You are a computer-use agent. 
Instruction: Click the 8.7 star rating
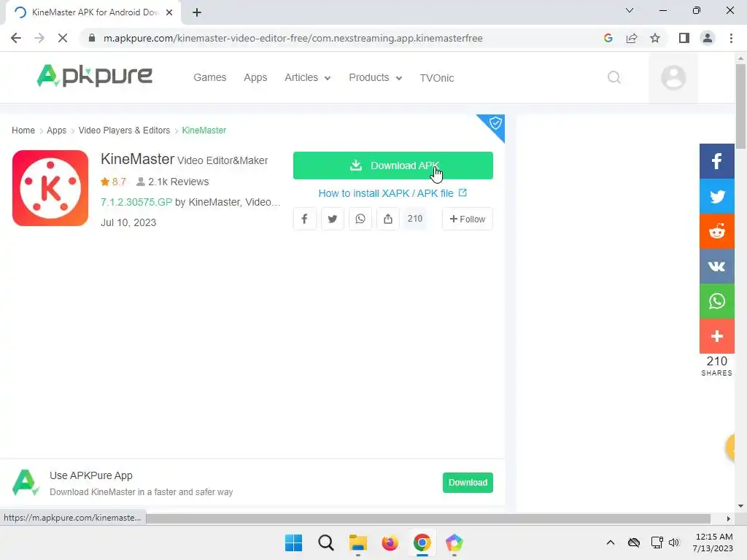pos(113,182)
